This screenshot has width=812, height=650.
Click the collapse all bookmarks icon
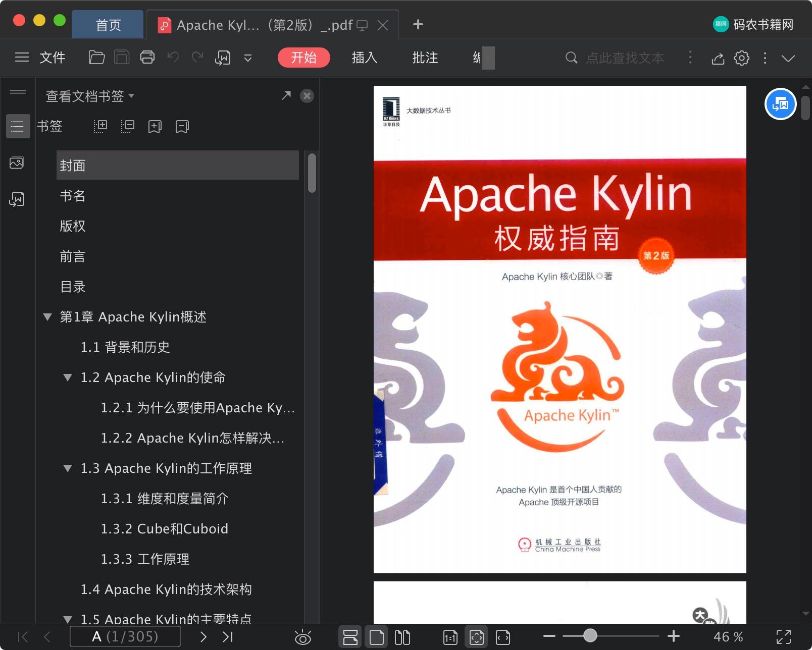(x=128, y=126)
